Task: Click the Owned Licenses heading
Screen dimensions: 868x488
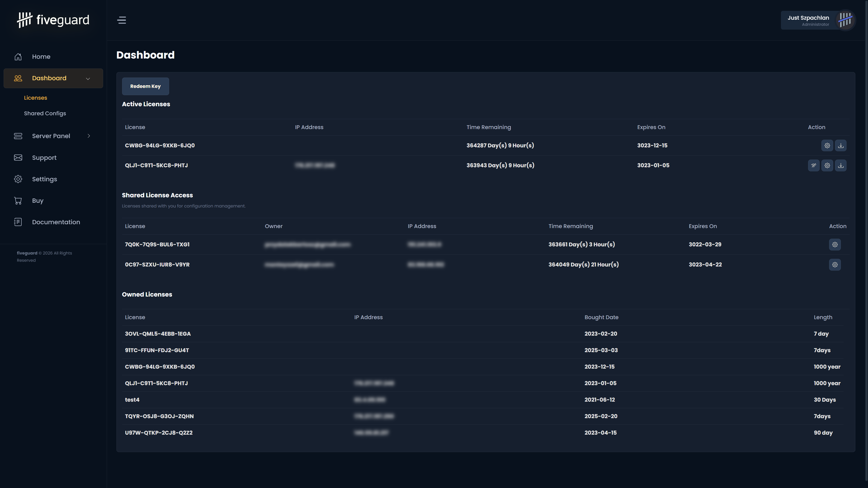Action: tap(147, 294)
